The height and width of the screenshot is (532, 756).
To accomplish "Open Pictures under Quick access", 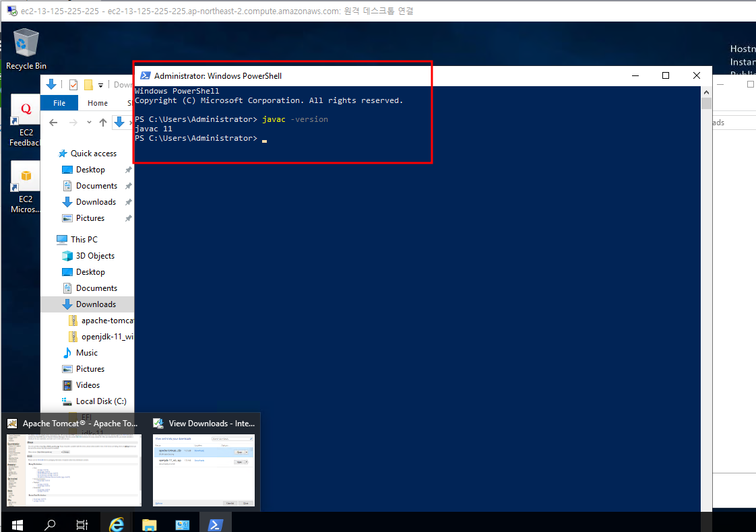I will 84,218.
